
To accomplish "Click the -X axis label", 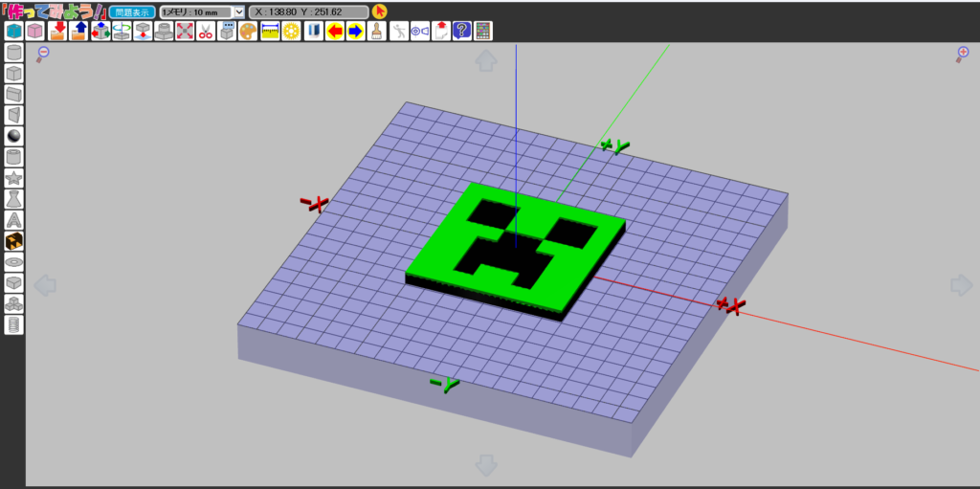I will coord(314,203).
